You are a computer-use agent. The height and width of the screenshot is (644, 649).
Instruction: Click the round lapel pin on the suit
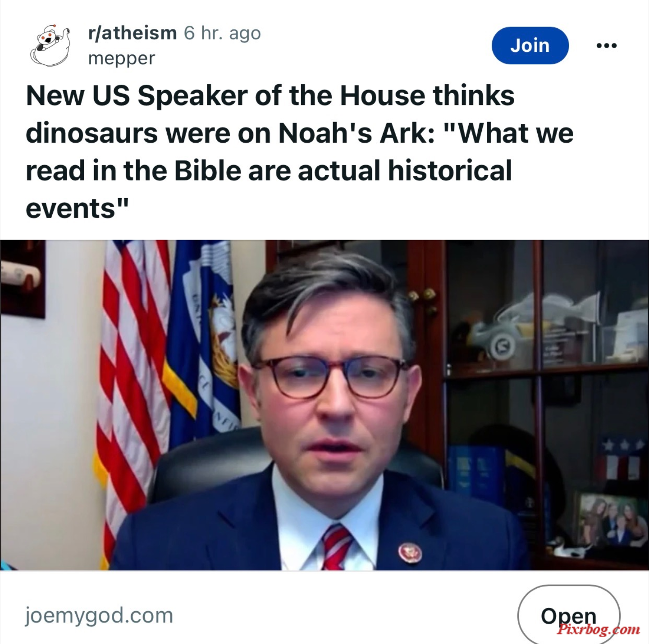click(410, 553)
